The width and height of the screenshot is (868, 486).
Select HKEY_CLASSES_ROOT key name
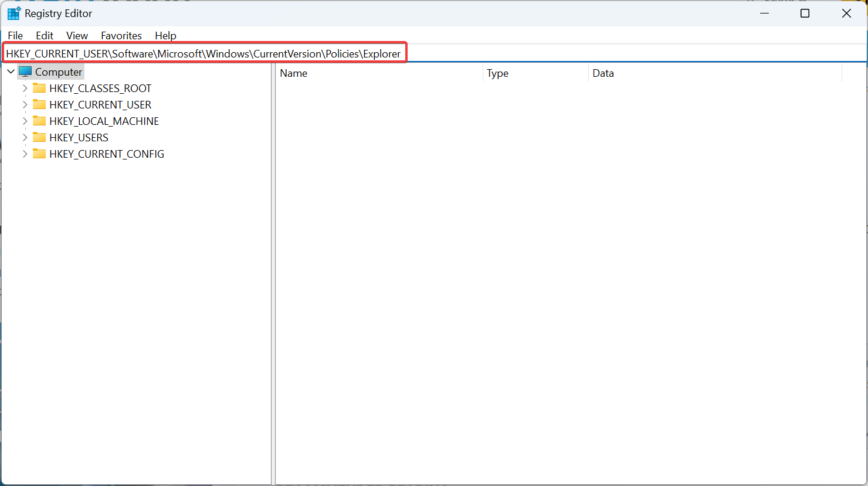pyautogui.click(x=100, y=89)
